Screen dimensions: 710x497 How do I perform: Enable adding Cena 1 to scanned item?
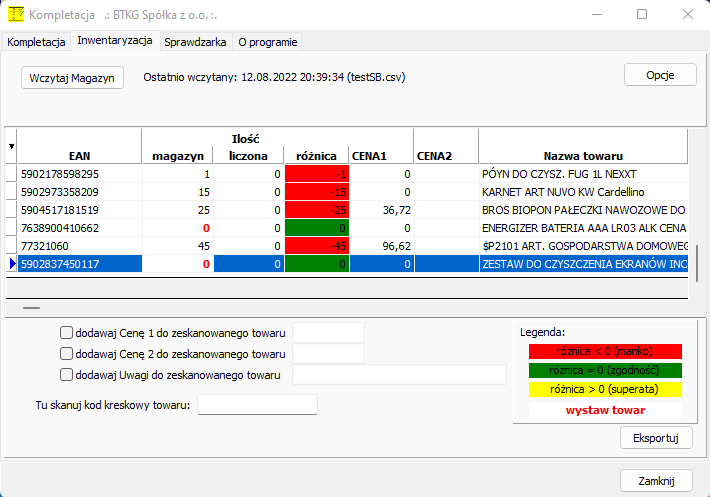(67, 333)
